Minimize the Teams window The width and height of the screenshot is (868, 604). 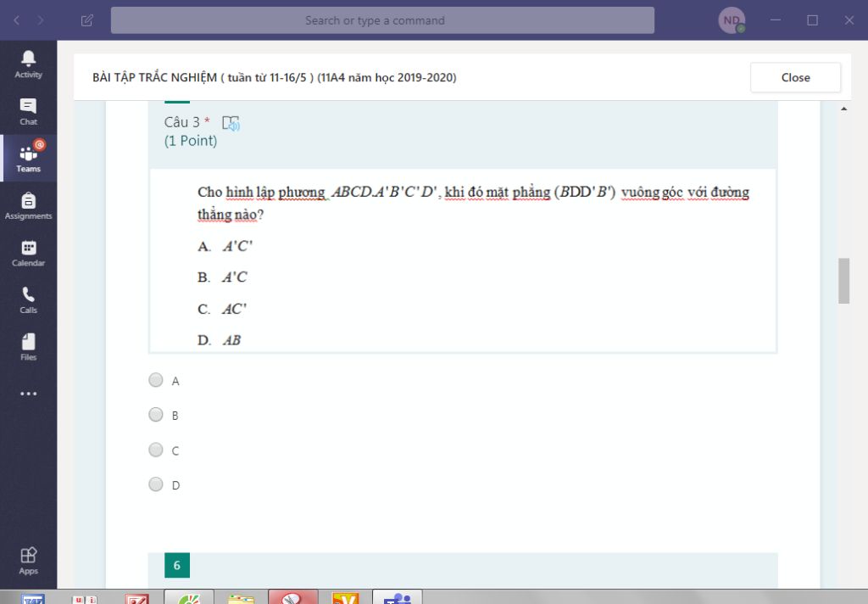[776, 20]
